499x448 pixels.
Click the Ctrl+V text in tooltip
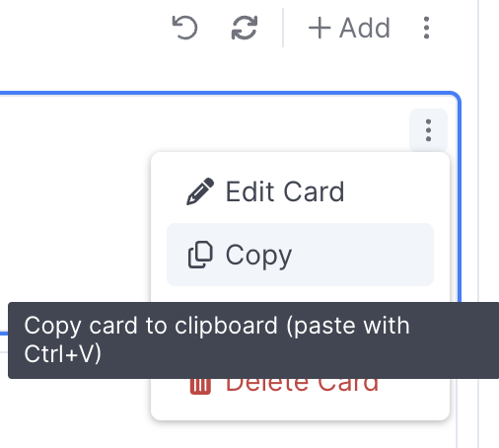coord(62,354)
